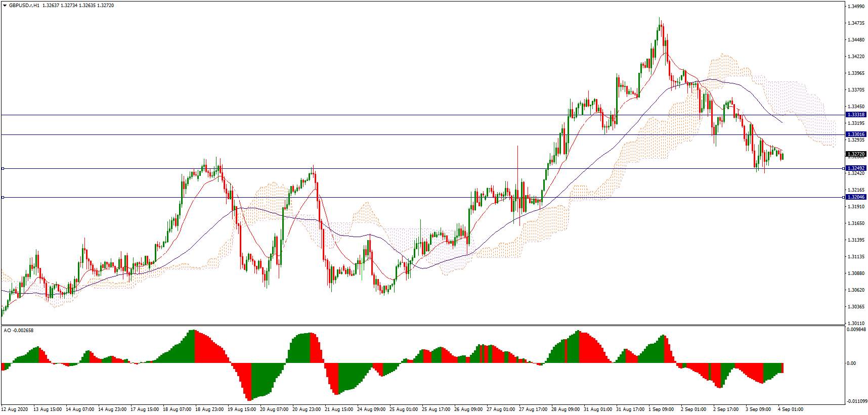Click the 1.31395 price scale value
Screen dimensions: 868x415
[856, 240]
